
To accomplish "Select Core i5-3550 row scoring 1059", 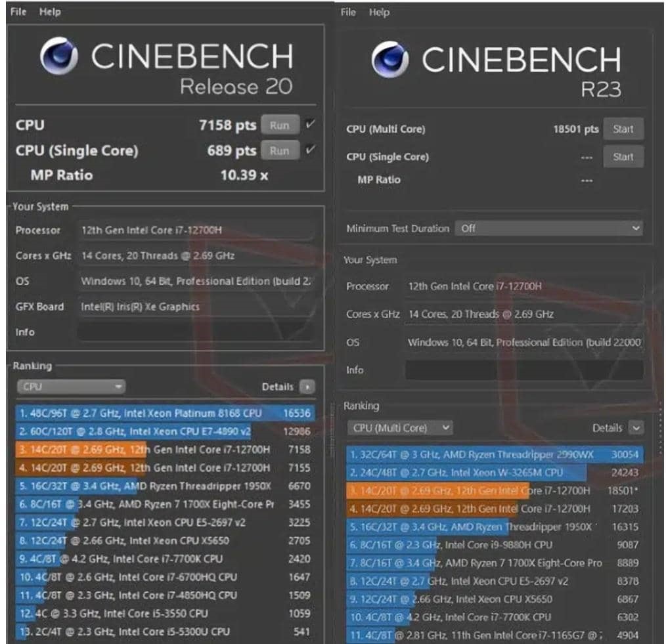I will [x=166, y=614].
